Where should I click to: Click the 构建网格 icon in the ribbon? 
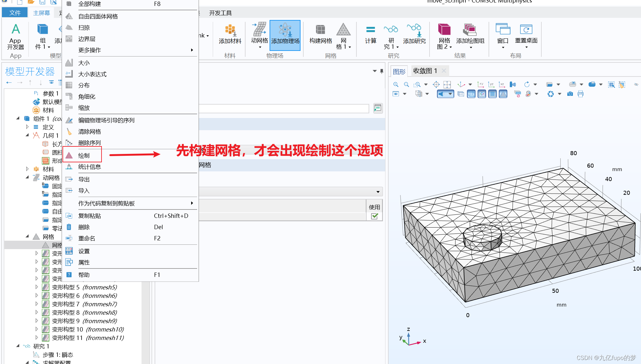point(320,35)
